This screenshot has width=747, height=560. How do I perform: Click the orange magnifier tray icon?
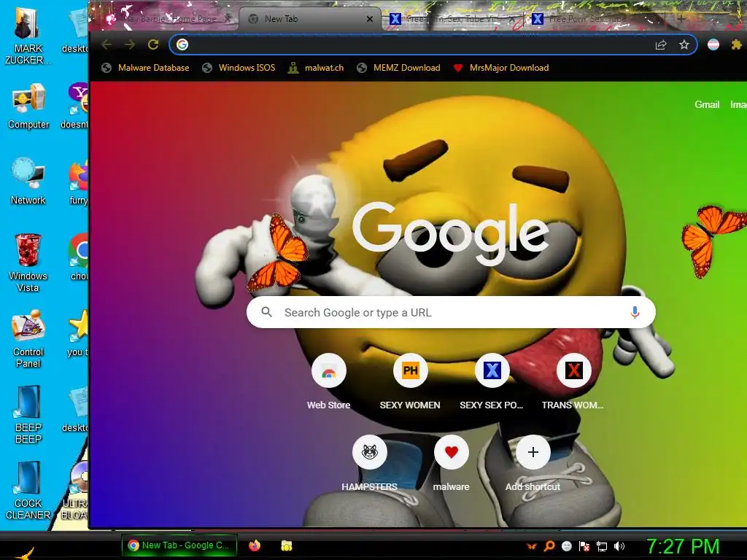549,546
